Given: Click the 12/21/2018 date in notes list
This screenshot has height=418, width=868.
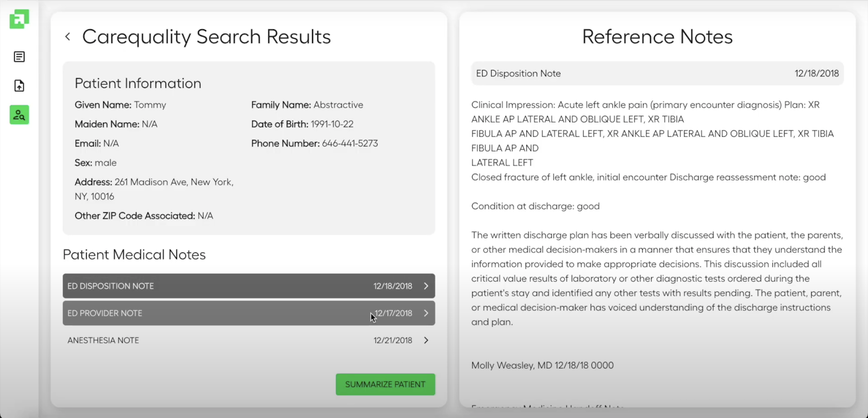Looking at the screenshot, I should [393, 340].
